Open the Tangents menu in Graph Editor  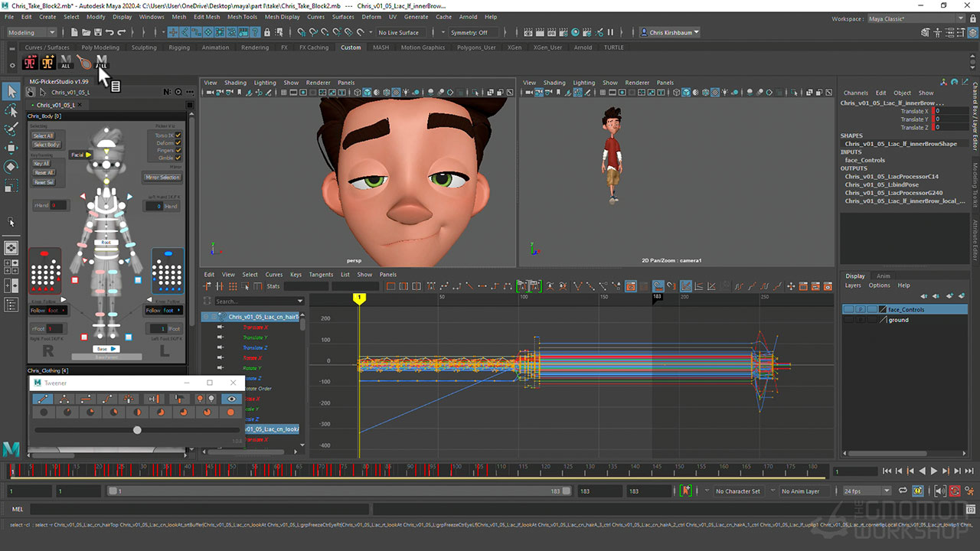coord(321,275)
